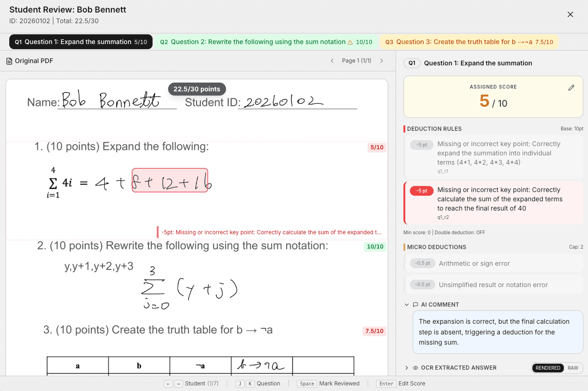Click the 'Cap: 2' label
588x391 pixels.
(x=576, y=247)
